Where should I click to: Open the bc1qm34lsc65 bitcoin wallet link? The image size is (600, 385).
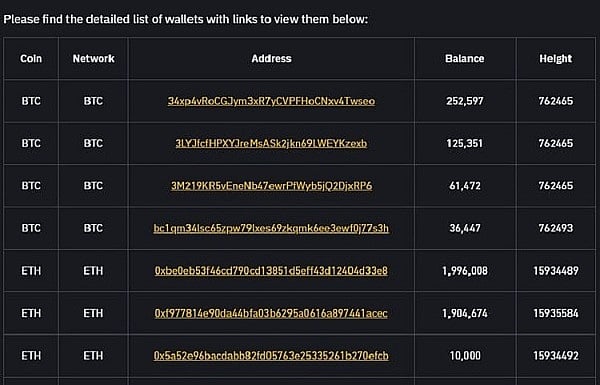tap(271, 228)
